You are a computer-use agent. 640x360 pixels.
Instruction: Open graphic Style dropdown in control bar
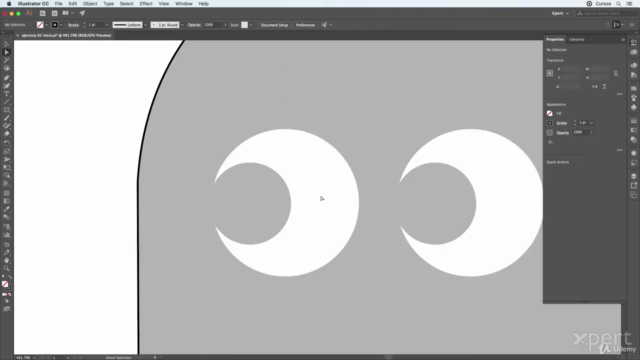coord(251,25)
